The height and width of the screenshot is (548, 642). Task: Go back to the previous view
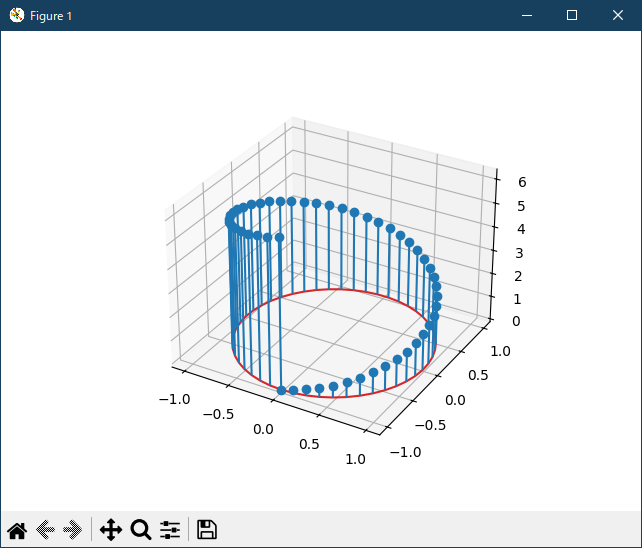click(45, 530)
